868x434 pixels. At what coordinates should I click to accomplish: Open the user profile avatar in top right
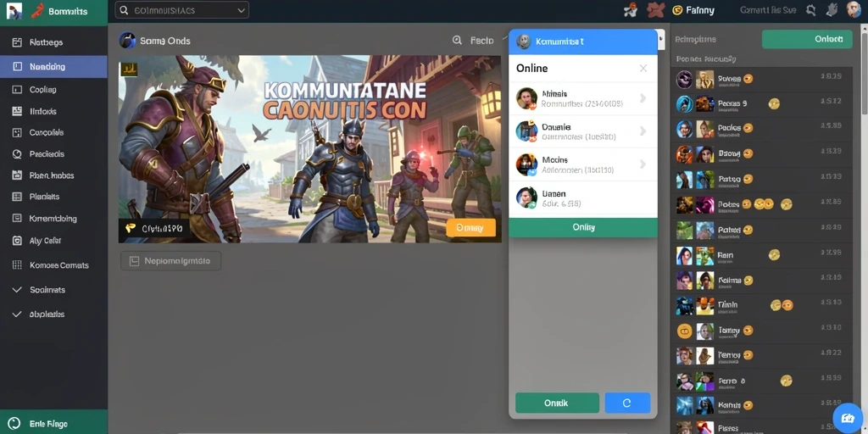tap(854, 10)
